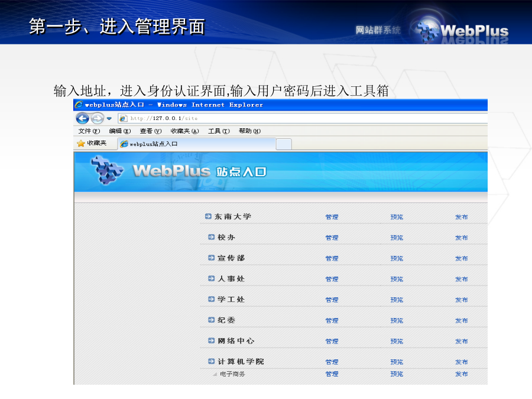Open 预览 link for 宣传部
The image size is (532, 399).
tap(397, 258)
